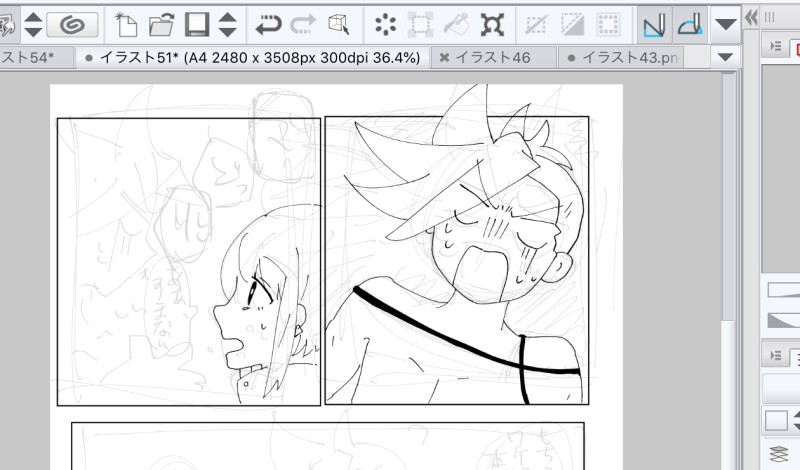This screenshot has height=470, width=800.
Task: Expand the command bar overflow dropdown arrow
Action: 726,24
